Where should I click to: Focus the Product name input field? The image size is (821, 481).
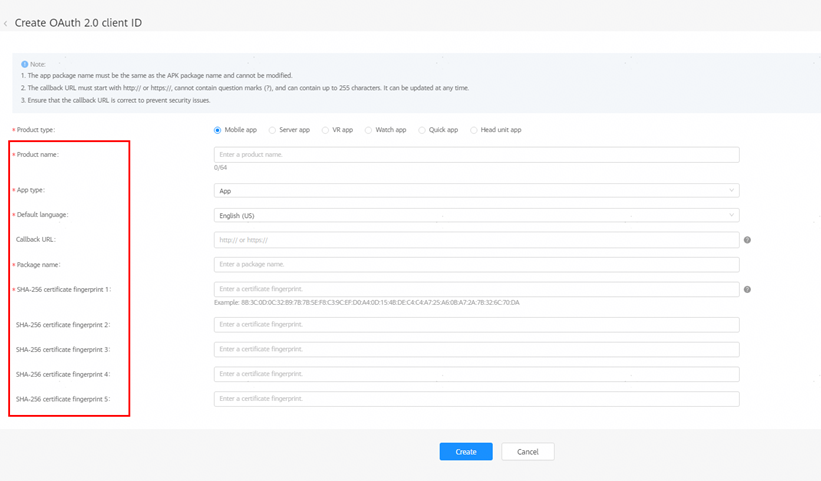(x=476, y=154)
